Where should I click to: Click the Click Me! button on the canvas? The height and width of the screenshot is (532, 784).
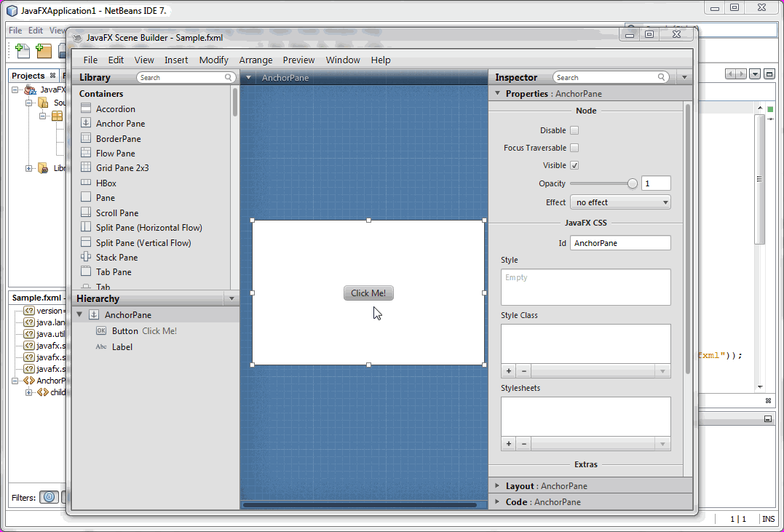[368, 293]
